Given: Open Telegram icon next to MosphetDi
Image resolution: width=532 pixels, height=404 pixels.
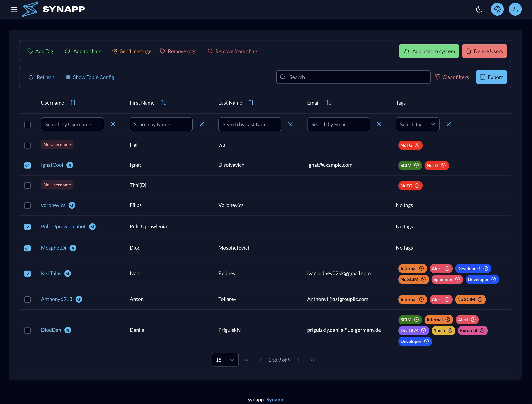Looking at the screenshot, I should [x=73, y=248].
